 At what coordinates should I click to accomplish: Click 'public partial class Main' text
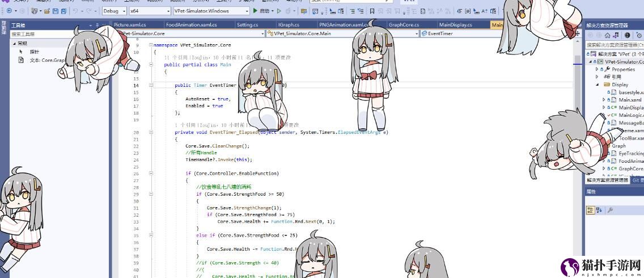click(x=197, y=65)
